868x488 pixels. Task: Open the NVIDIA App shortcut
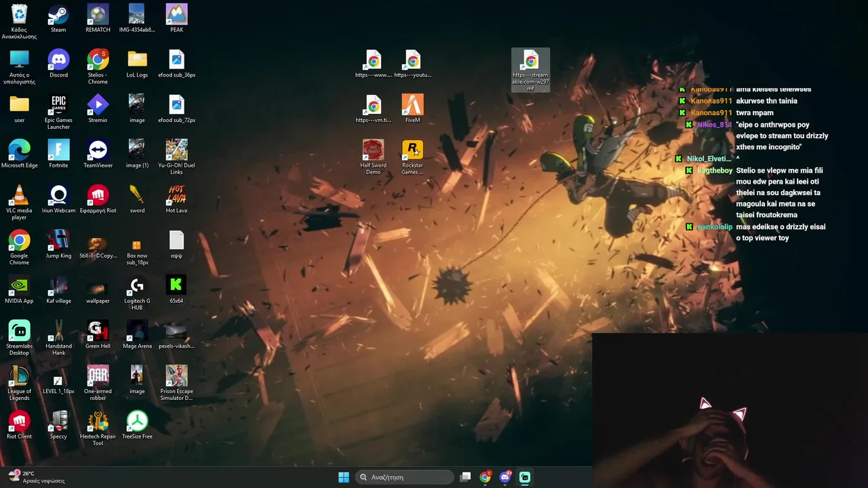click(19, 289)
